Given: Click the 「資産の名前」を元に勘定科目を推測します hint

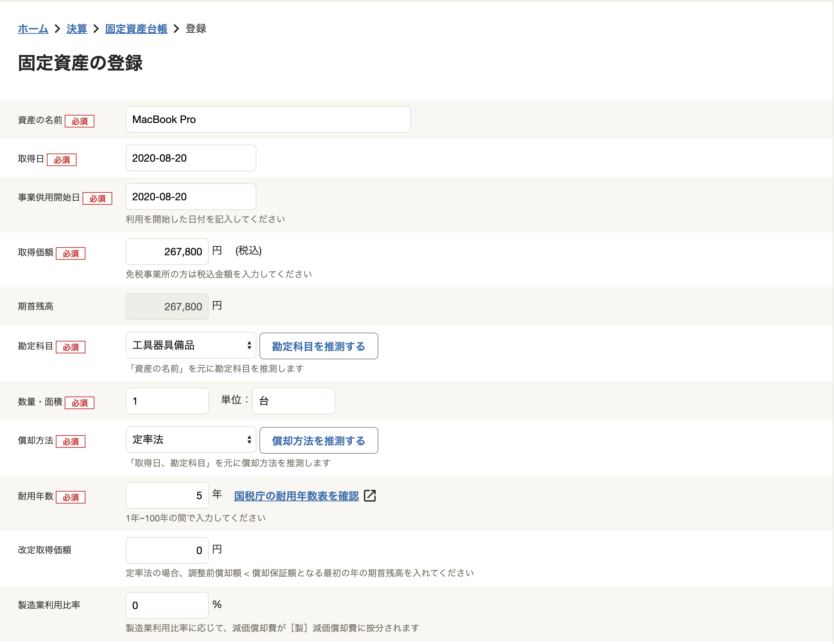Looking at the screenshot, I should point(215,369).
